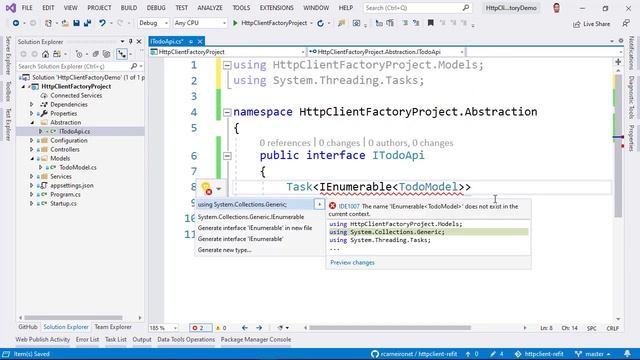Collapse the Models folder

coord(32,158)
